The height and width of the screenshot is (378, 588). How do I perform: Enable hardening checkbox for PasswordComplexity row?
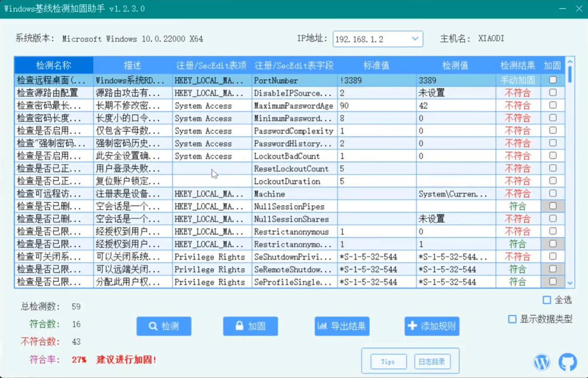click(x=553, y=131)
